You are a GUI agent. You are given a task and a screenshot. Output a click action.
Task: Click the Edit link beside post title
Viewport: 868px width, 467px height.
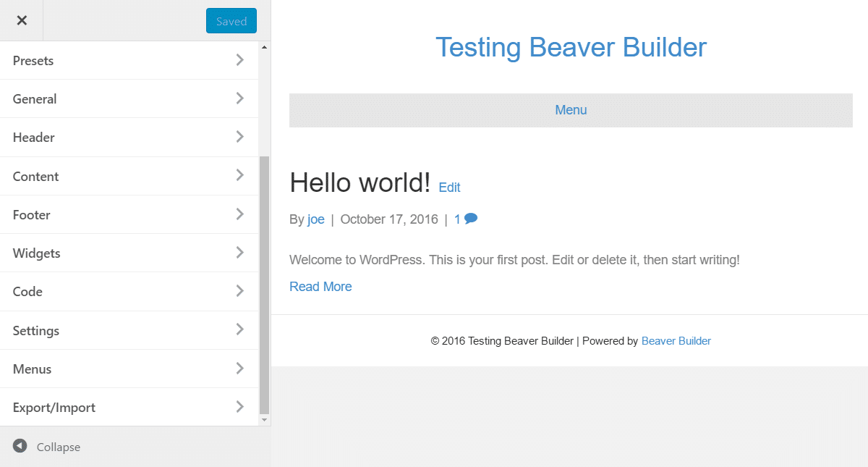(x=449, y=188)
